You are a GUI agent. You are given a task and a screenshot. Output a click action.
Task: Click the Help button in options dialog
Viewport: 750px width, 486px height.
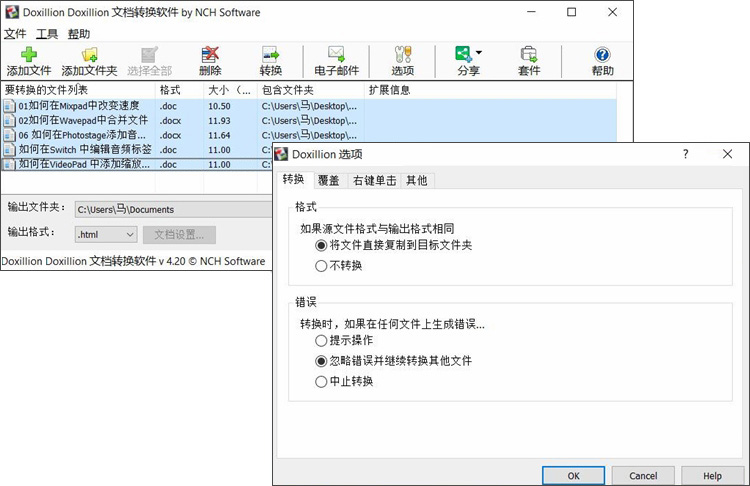tap(712, 475)
